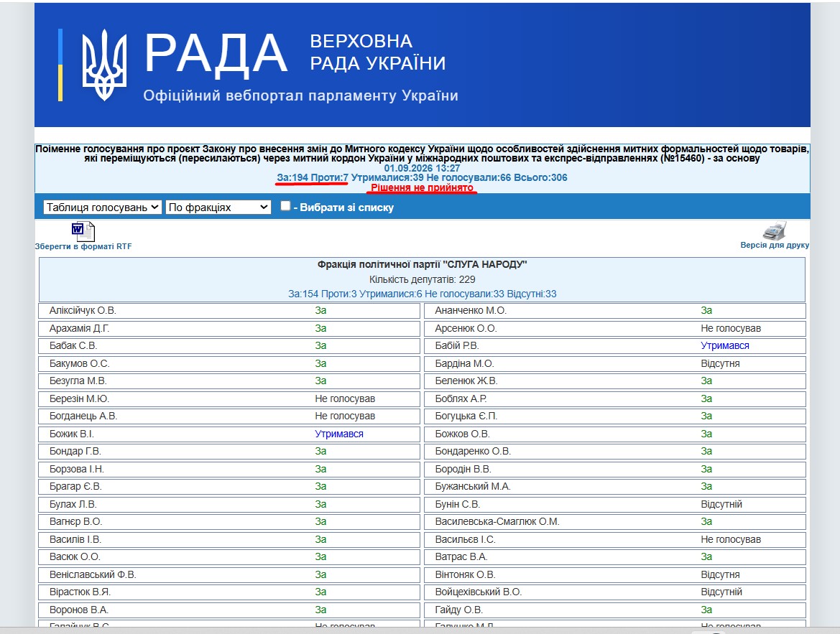This screenshot has height=634, width=840.
Task: Click 'Верховна Рада України' header text
Action: [378, 52]
